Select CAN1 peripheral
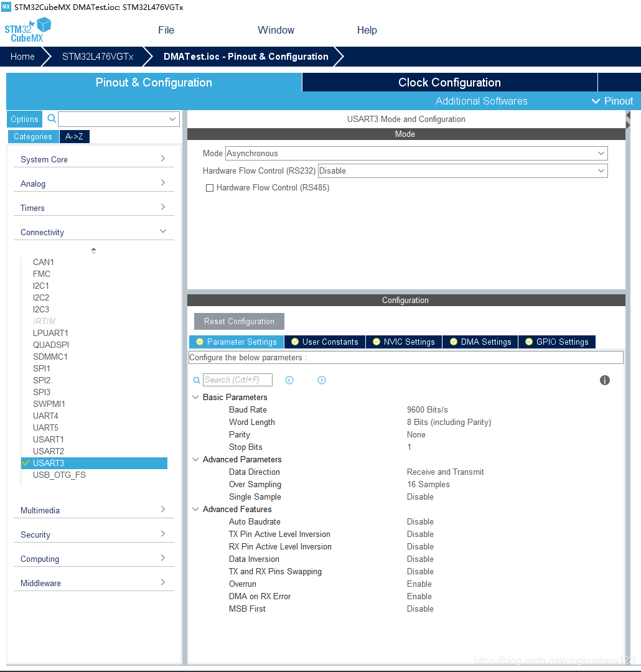The height and width of the screenshot is (672, 641). (x=44, y=262)
